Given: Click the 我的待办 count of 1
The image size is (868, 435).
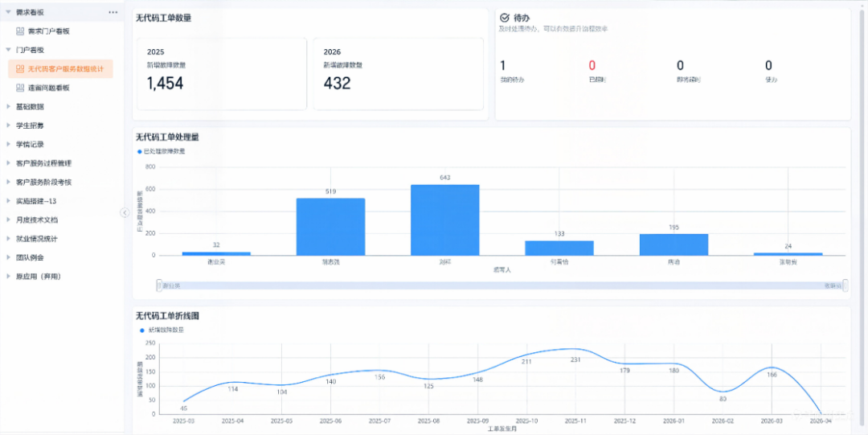Looking at the screenshot, I should point(503,66).
